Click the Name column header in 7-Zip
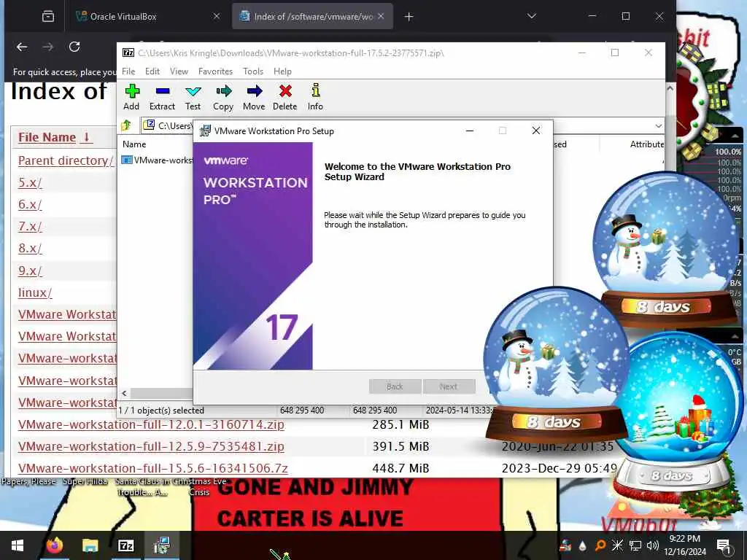This screenshot has height=560, width=747. click(134, 144)
